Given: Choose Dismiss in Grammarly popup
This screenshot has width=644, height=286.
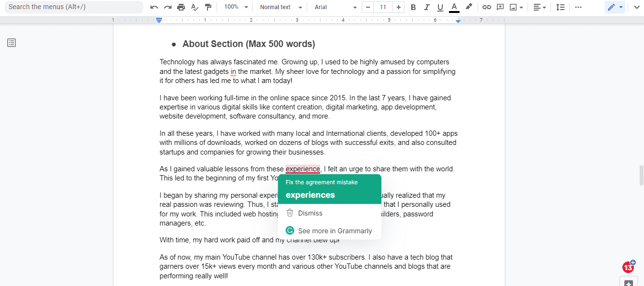Looking at the screenshot, I should (x=310, y=213).
